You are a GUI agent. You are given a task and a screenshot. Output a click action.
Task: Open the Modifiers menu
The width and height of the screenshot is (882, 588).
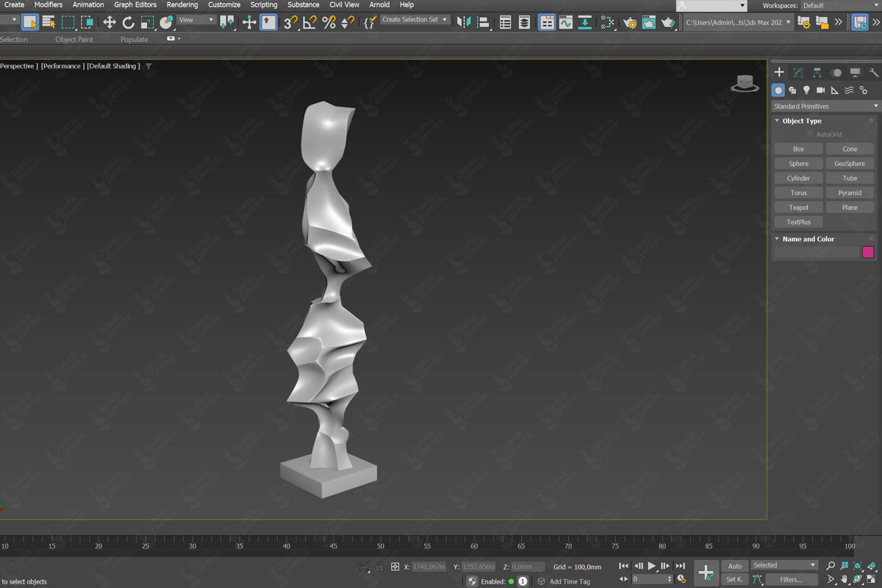49,4
